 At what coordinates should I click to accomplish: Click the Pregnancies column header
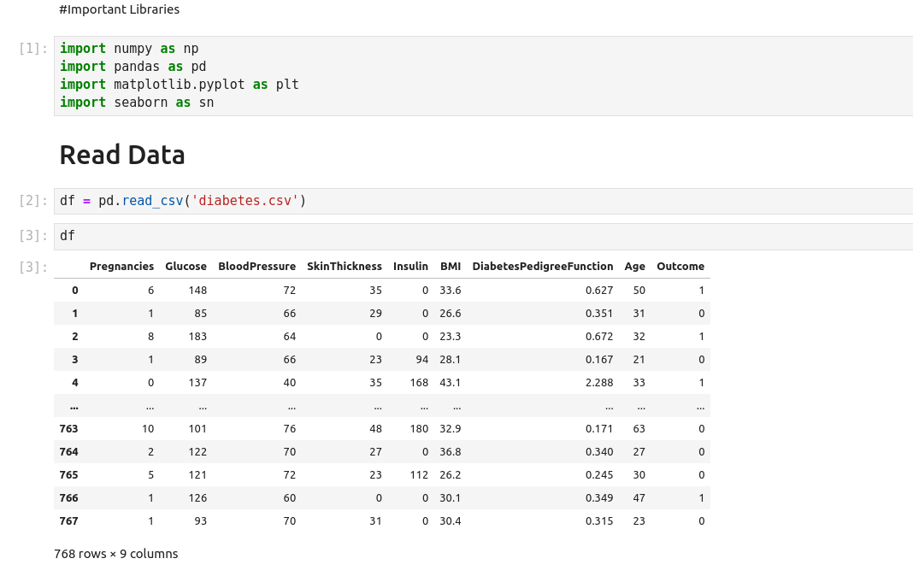tap(121, 267)
